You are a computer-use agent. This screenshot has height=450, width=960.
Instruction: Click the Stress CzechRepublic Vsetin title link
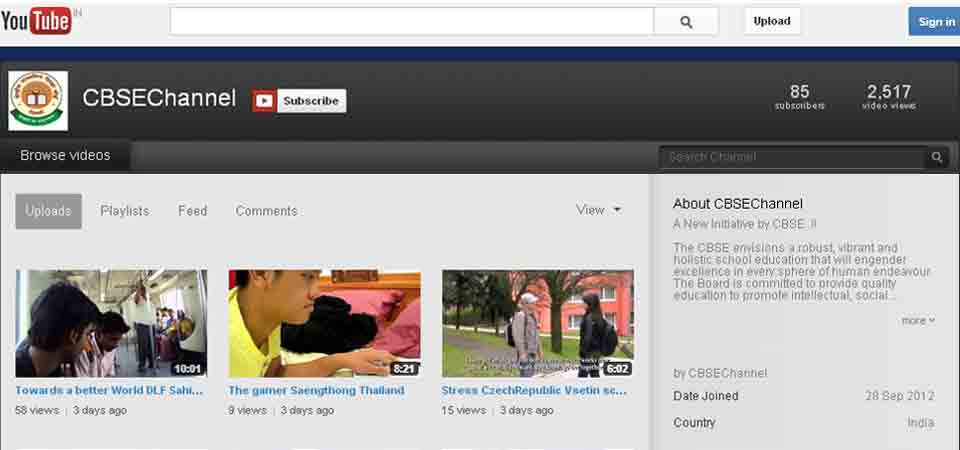pos(534,390)
